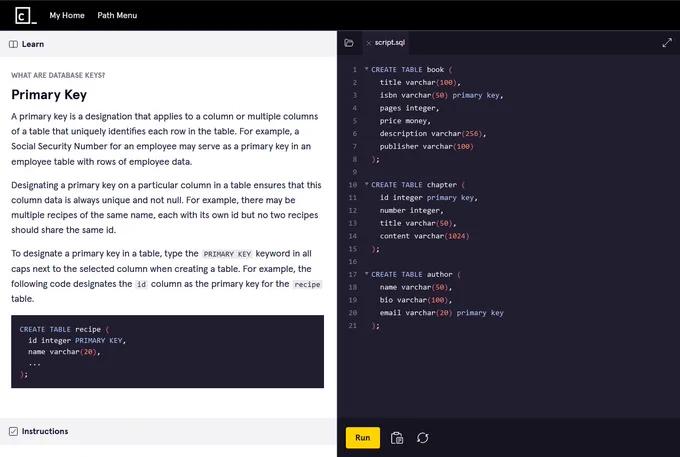This screenshot has width=680, height=457.
Task: Open the Codecademy logo home link
Action: [26, 16]
